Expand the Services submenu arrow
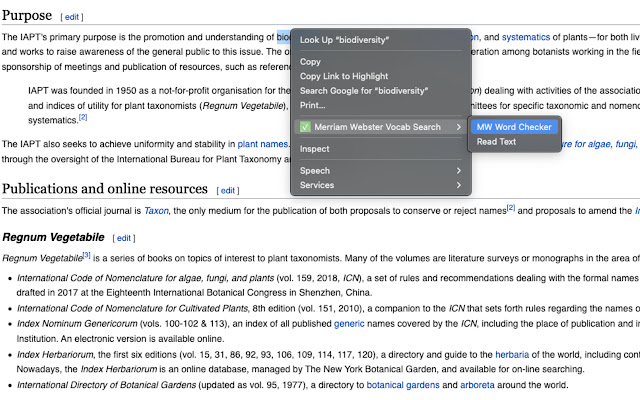 pos(459,185)
